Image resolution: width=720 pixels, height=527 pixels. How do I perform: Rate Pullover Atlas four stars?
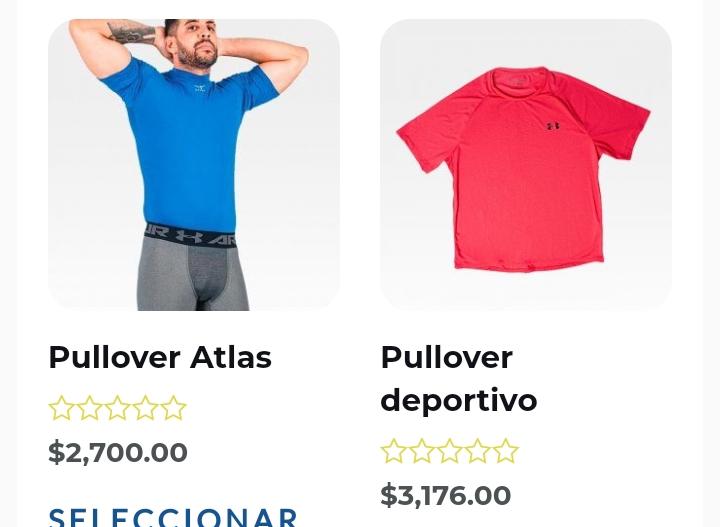146,408
